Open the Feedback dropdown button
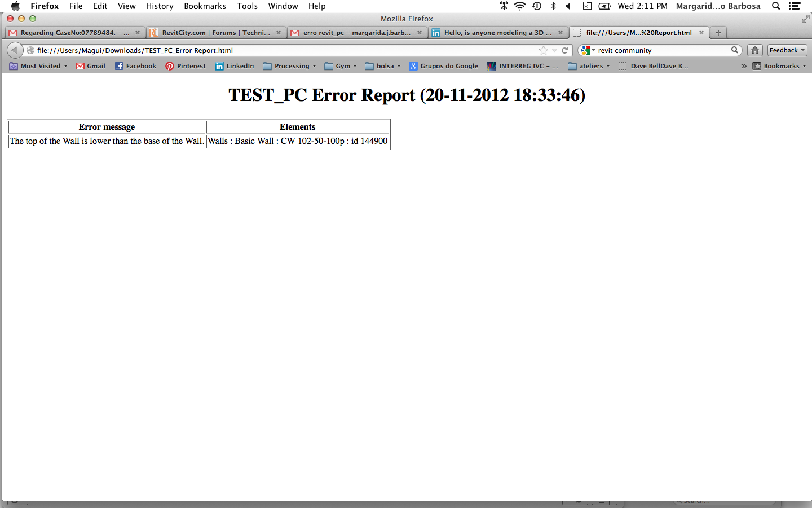Viewport: 812px width, 508px height. 787,50
